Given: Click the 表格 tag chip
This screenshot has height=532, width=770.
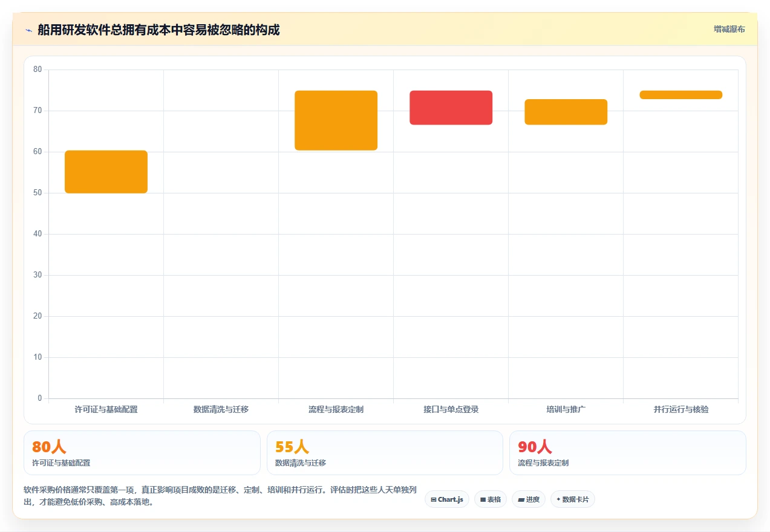Looking at the screenshot, I should point(491,499).
